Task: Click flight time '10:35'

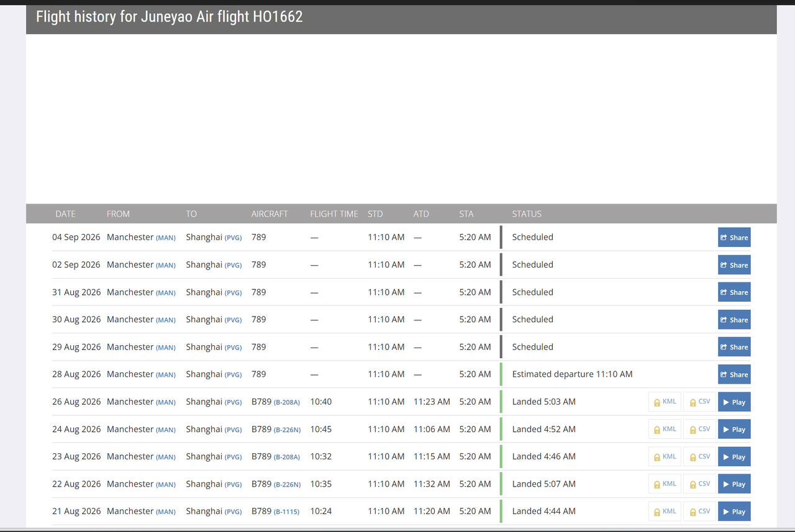Action: click(x=321, y=484)
